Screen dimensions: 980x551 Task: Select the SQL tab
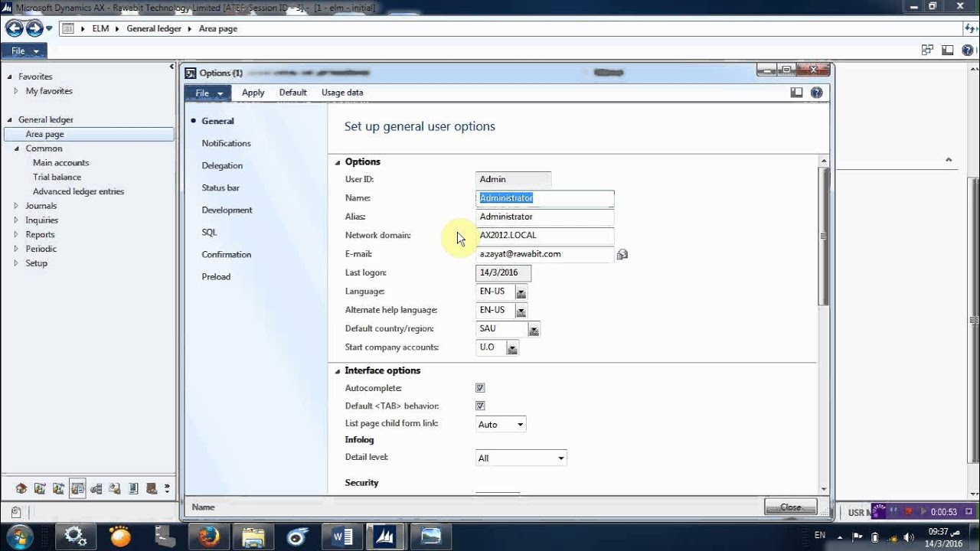click(x=209, y=232)
